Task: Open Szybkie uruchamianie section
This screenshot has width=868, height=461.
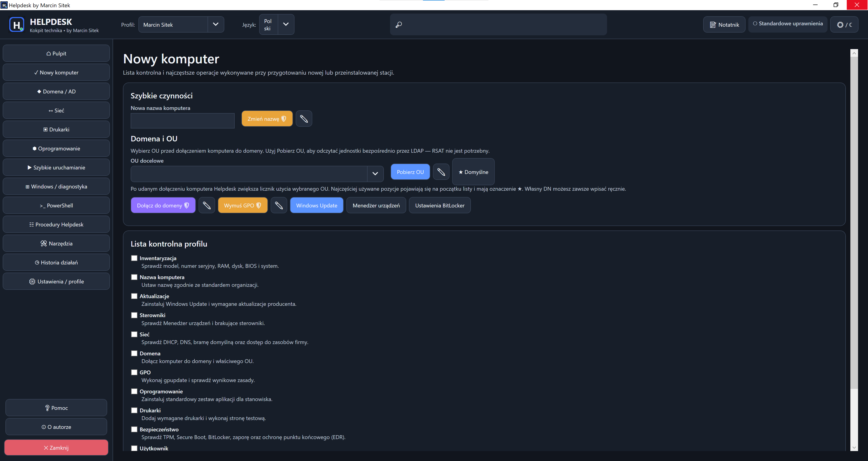Action: click(56, 167)
